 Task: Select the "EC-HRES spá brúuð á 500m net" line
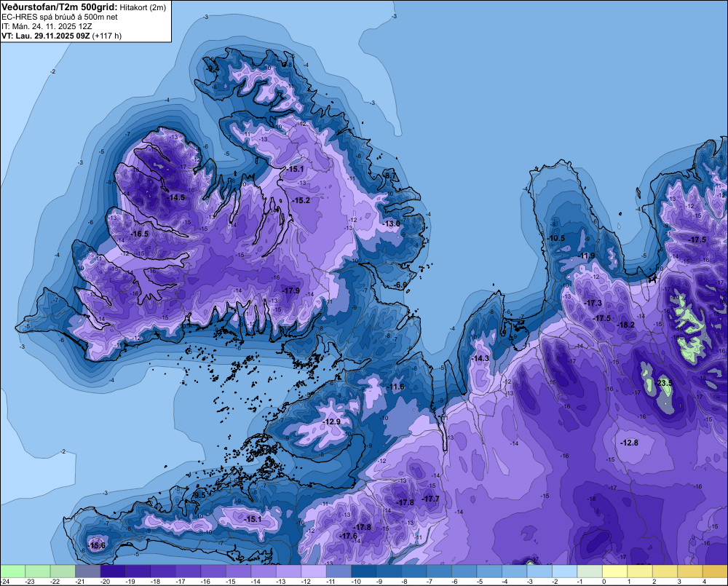60,17
